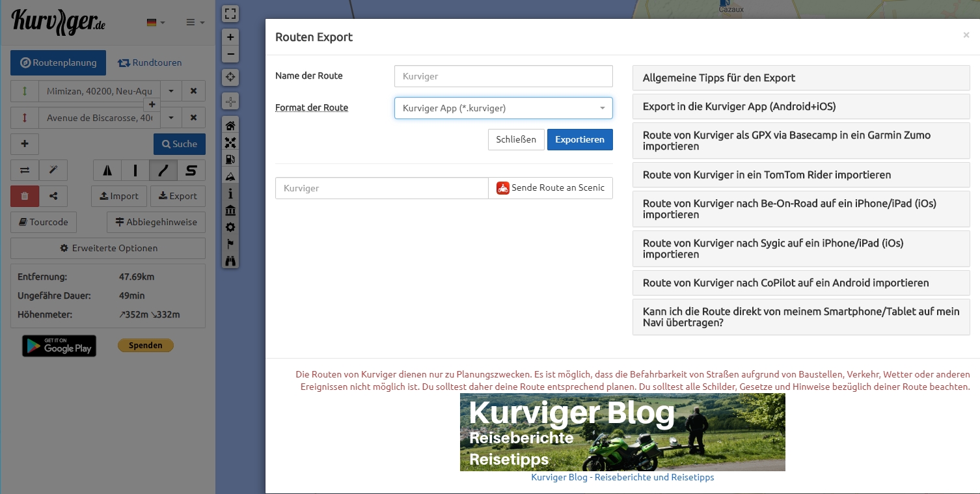Click the Mimizan, 40200 waypoint field
Viewport: 980px width, 494px height.
(x=100, y=91)
